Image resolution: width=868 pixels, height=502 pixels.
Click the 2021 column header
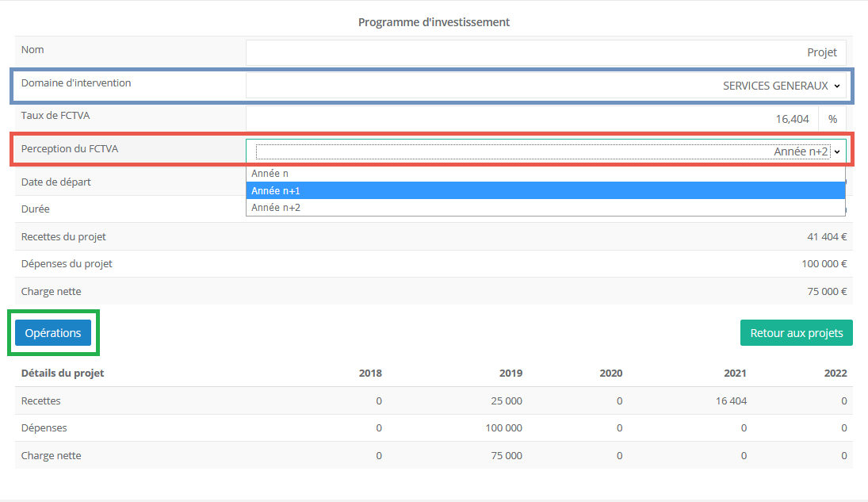click(735, 373)
